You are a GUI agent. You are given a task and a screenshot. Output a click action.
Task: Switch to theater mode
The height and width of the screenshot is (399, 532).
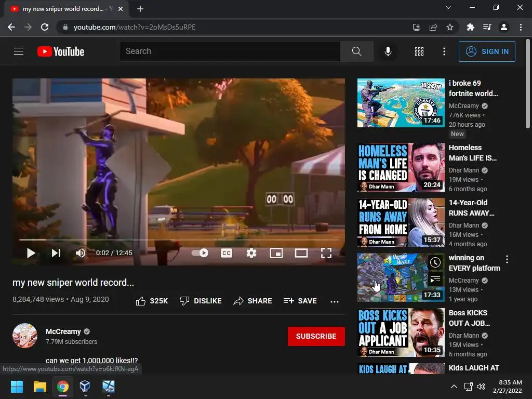coord(301,253)
